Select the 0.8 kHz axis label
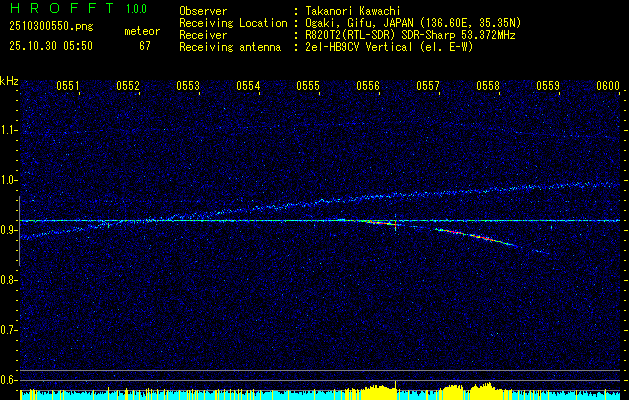The width and height of the screenshot is (629, 400). click(9, 280)
